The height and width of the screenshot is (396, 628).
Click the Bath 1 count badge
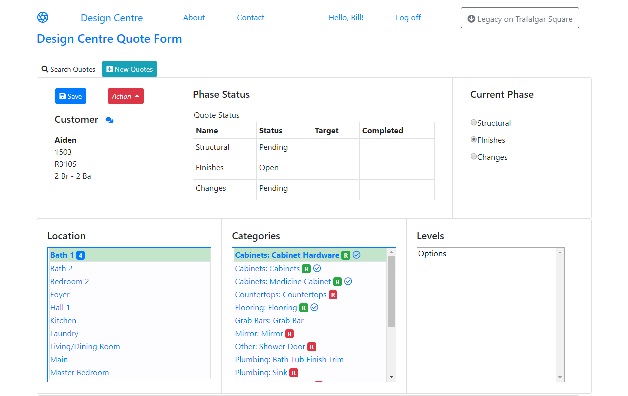pos(80,255)
